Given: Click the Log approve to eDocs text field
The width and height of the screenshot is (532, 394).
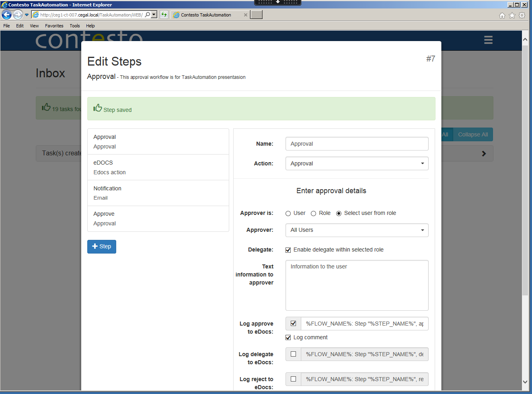Looking at the screenshot, I should (x=364, y=324).
